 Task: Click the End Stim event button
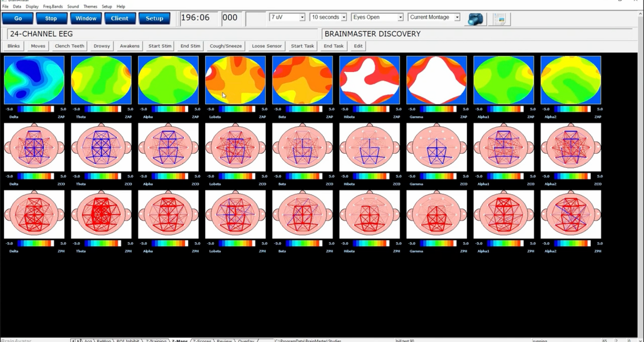click(x=190, y=46)
